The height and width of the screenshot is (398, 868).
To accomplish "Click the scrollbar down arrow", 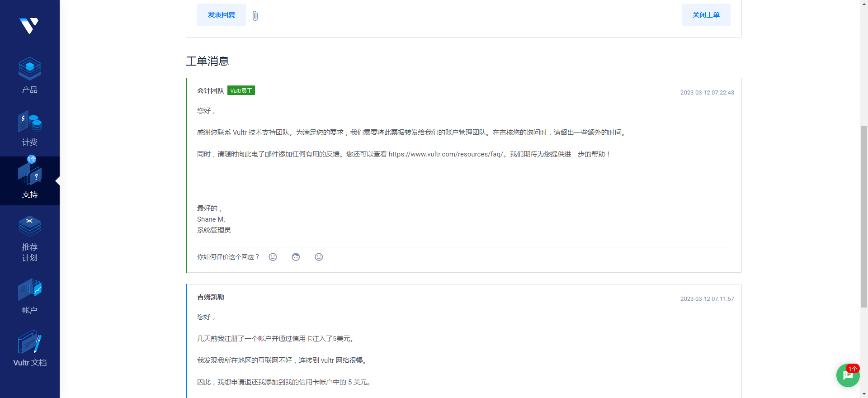I will (864, 394).
